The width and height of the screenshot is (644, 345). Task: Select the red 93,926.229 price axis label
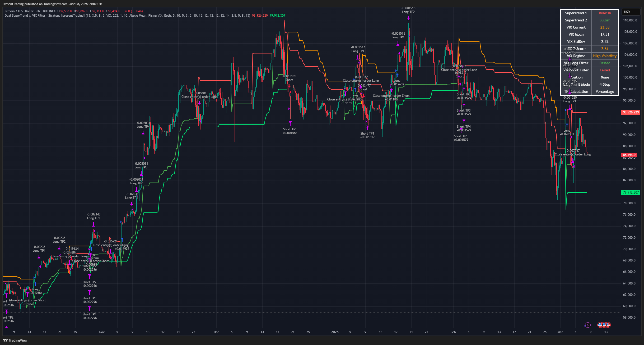[x=631, y=112]
